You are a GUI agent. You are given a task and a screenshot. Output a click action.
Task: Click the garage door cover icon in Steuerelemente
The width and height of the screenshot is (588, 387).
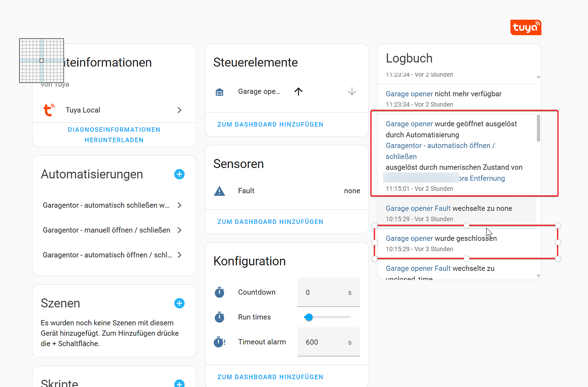(x=219, y=91)
